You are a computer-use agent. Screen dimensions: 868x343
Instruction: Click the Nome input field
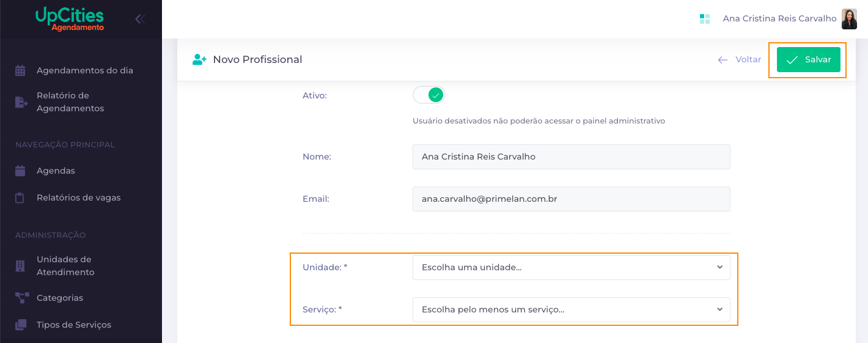[x=572, y=157]
